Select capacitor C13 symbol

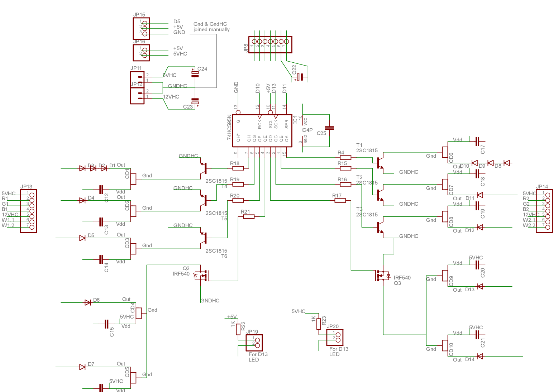point(101,222)
